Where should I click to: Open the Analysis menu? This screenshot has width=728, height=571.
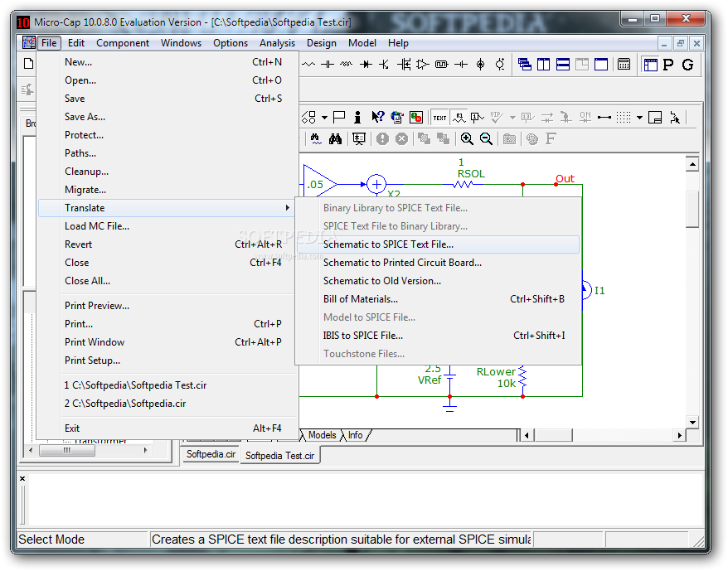[x=277, y=43]
